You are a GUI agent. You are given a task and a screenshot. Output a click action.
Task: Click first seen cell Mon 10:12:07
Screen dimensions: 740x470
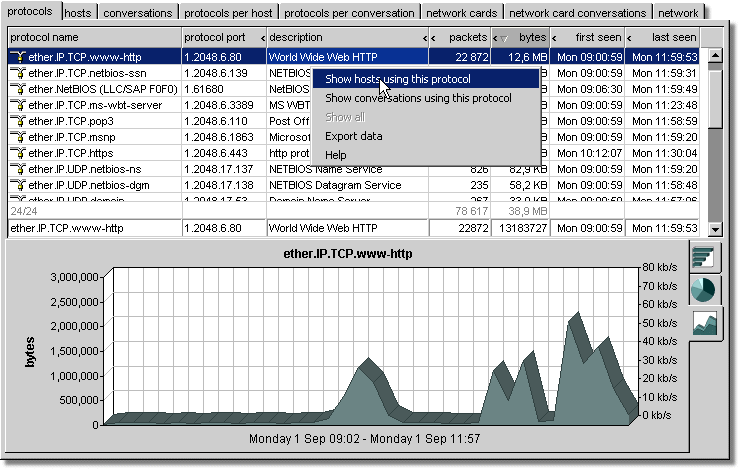click(x=588, y=153)
